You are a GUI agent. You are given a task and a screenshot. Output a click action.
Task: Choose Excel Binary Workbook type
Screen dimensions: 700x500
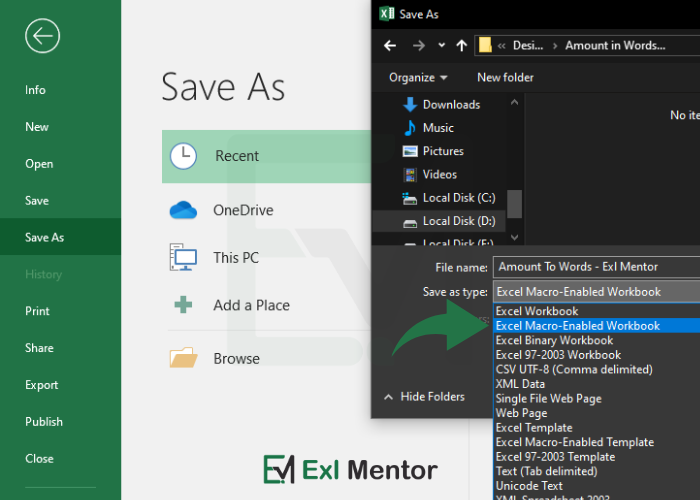597,341
